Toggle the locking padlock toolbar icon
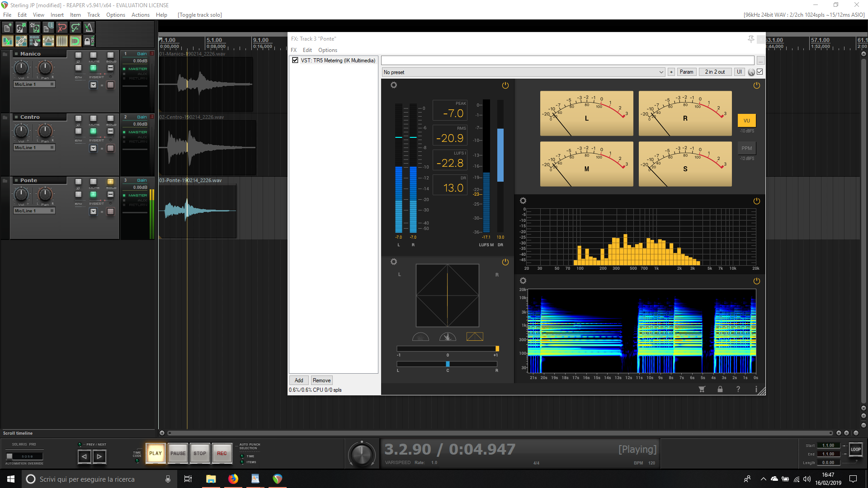 click(88, 41)
